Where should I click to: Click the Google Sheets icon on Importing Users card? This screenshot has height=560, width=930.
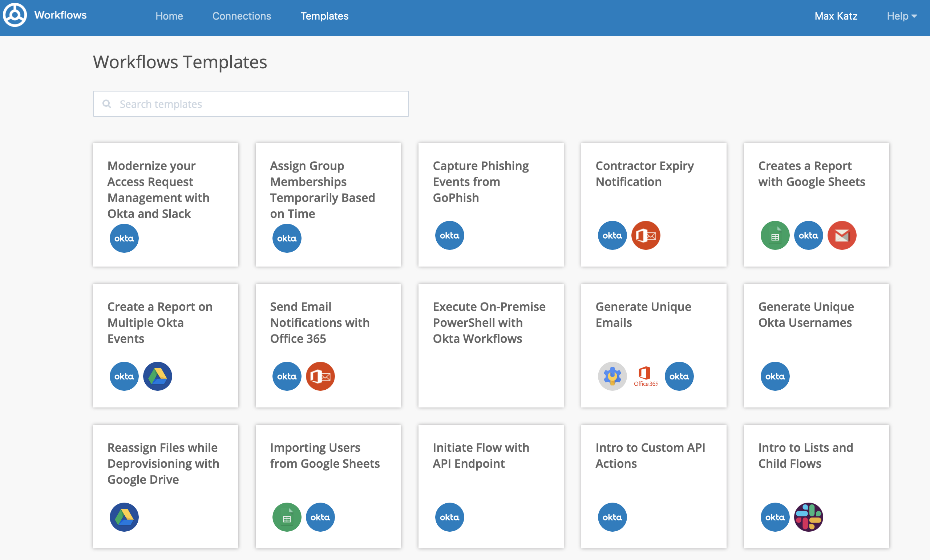287,517
